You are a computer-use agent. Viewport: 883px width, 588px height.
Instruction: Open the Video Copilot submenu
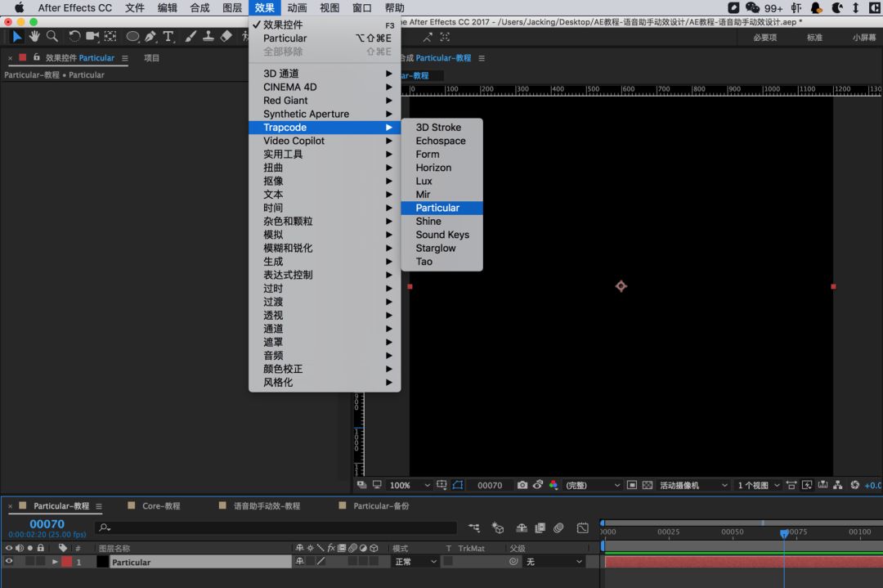point(325,141)
